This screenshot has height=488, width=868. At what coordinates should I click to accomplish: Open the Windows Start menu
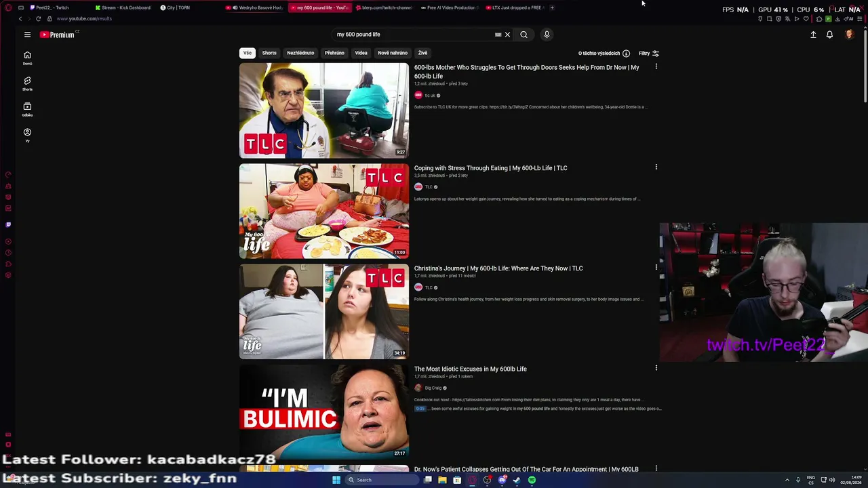[x=336, y=480]
